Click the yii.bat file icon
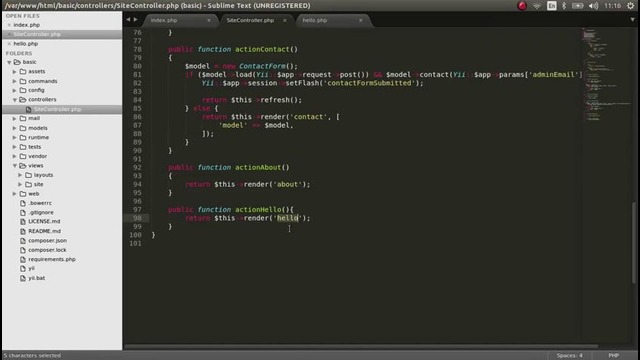 [x=23, y=278]
